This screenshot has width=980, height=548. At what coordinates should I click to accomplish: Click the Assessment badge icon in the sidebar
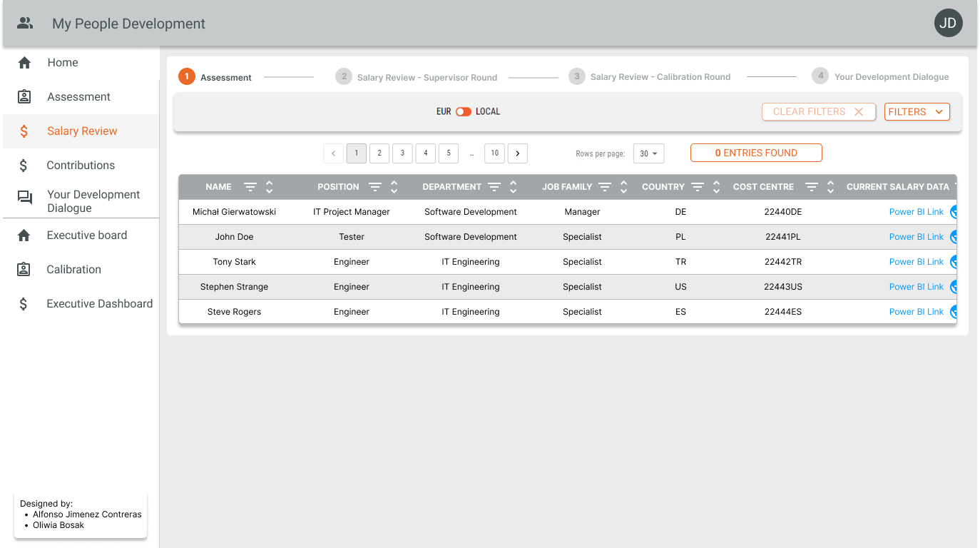pyautogui.click(x=24, y=97)
